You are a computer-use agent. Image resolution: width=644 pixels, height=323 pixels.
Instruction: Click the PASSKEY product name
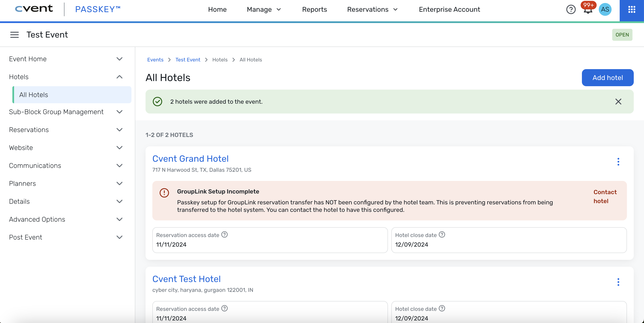(x=98, y=9)
